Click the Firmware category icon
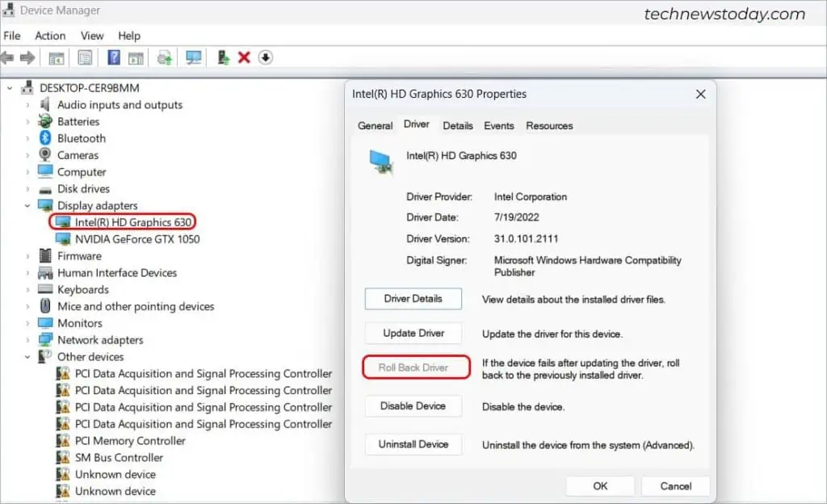Screen dimensions: 827x504 [x=45, y=256]
